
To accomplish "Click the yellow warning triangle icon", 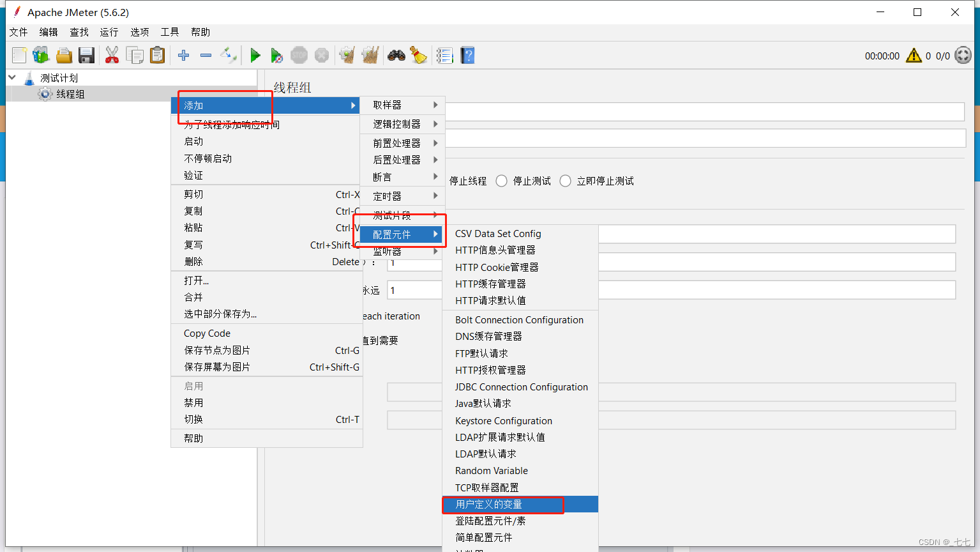I will (914, 56).
